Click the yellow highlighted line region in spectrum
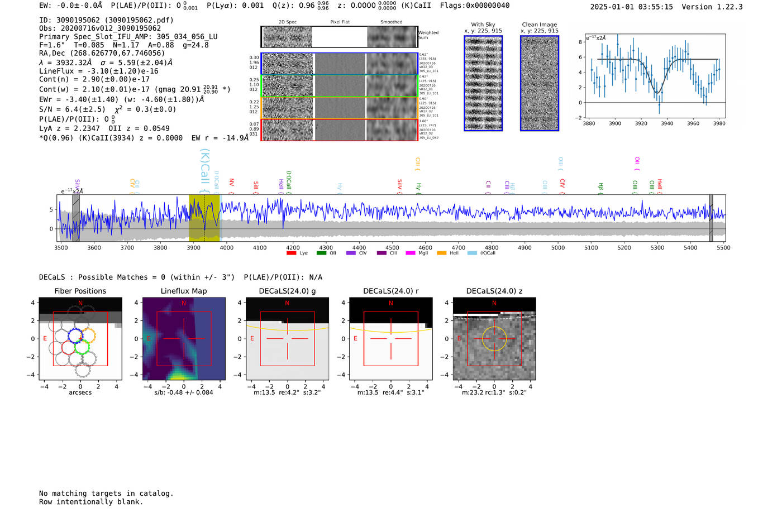Viewport: 782px width, 532px height. (x=204, y=218)
